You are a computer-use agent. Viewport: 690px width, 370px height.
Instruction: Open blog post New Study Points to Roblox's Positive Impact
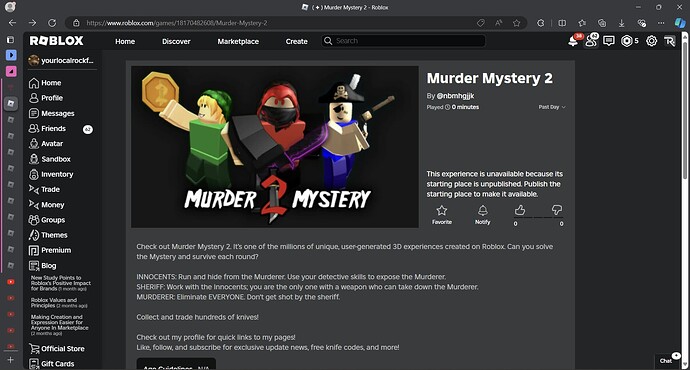pos(61,283)
